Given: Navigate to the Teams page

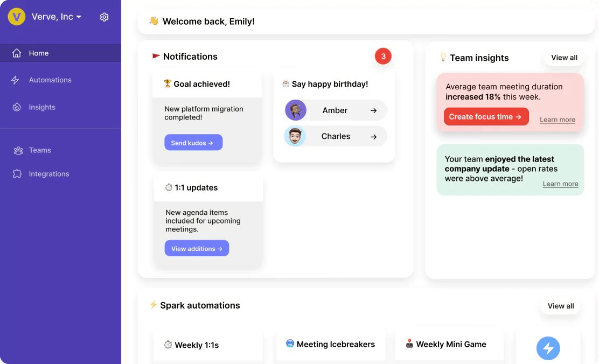Looking at the screenshot, I should point(40,150).
